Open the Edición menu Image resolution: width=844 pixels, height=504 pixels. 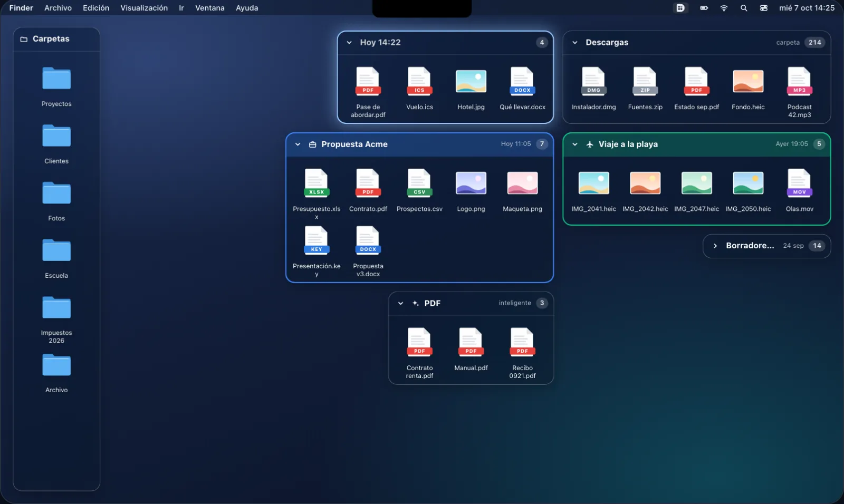pos(96,8)
